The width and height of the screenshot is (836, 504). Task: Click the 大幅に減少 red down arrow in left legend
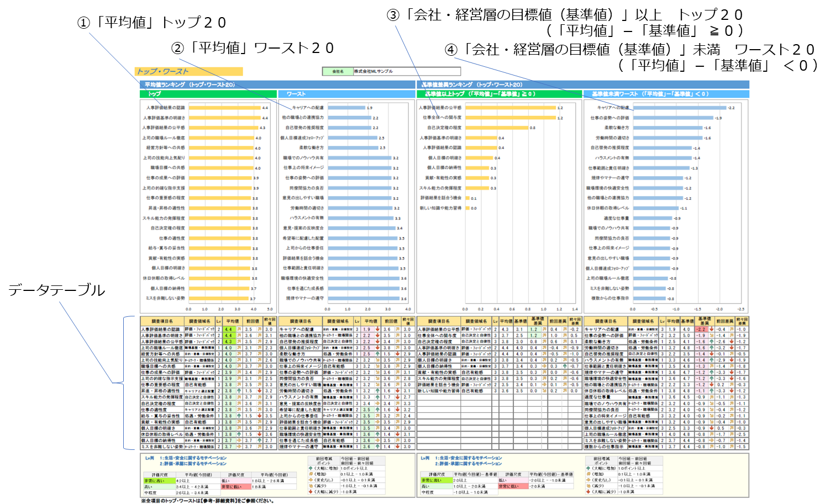coord(311,491)
